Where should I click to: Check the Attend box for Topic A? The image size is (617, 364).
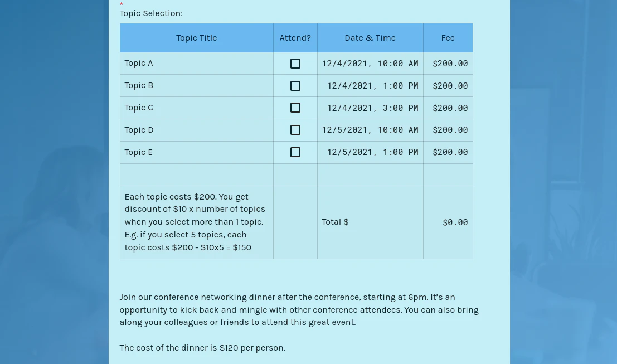tap(295, 64)
